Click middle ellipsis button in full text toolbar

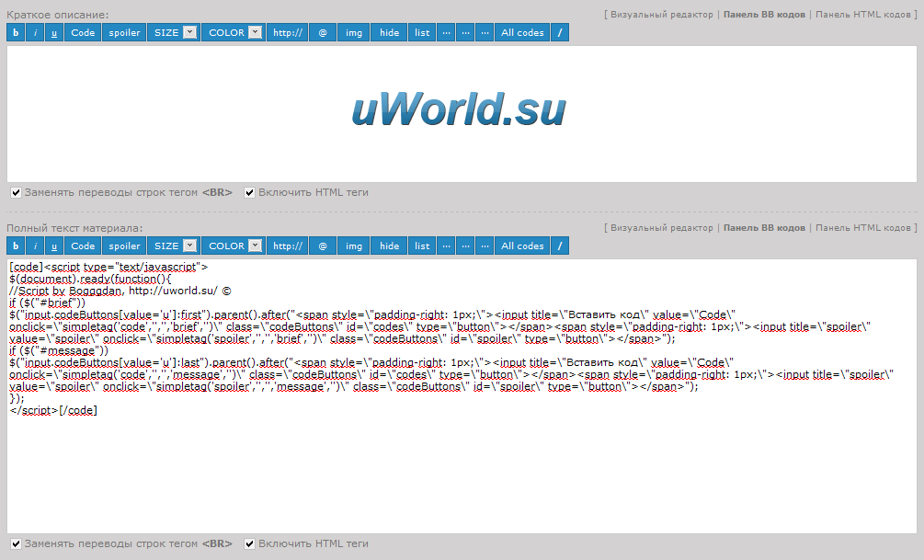[465, 246]
